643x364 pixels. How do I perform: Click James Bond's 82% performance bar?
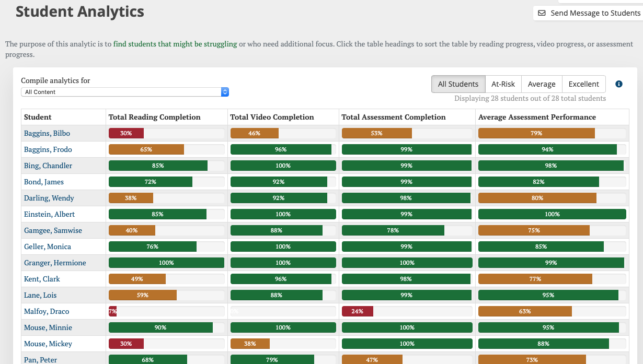538,182
